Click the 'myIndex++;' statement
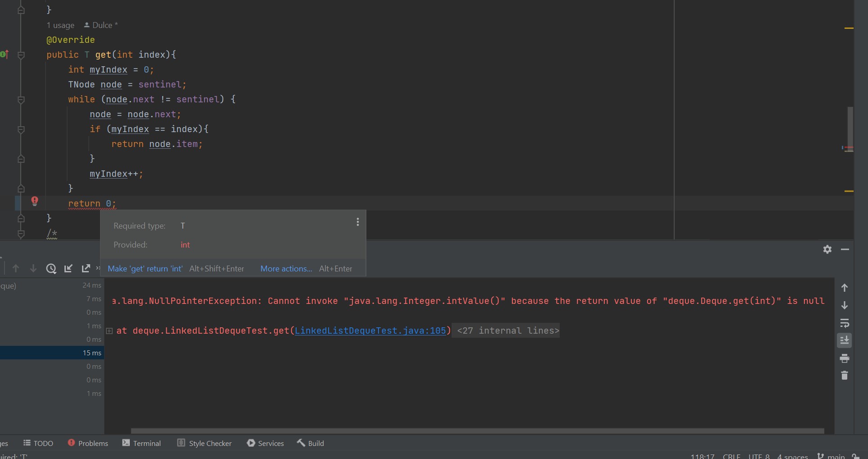868x459 pixels. 116,174
